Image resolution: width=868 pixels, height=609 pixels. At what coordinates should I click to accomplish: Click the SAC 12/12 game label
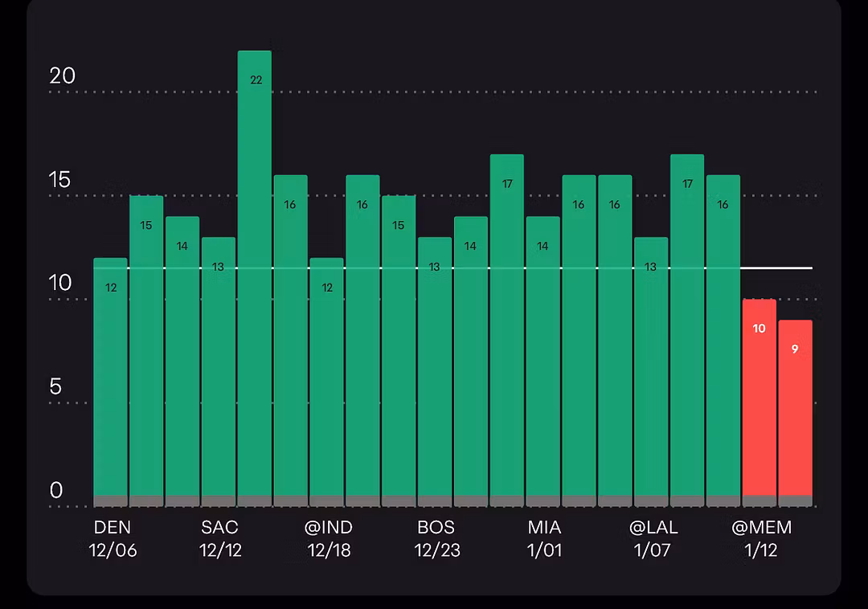pos(220,539)
